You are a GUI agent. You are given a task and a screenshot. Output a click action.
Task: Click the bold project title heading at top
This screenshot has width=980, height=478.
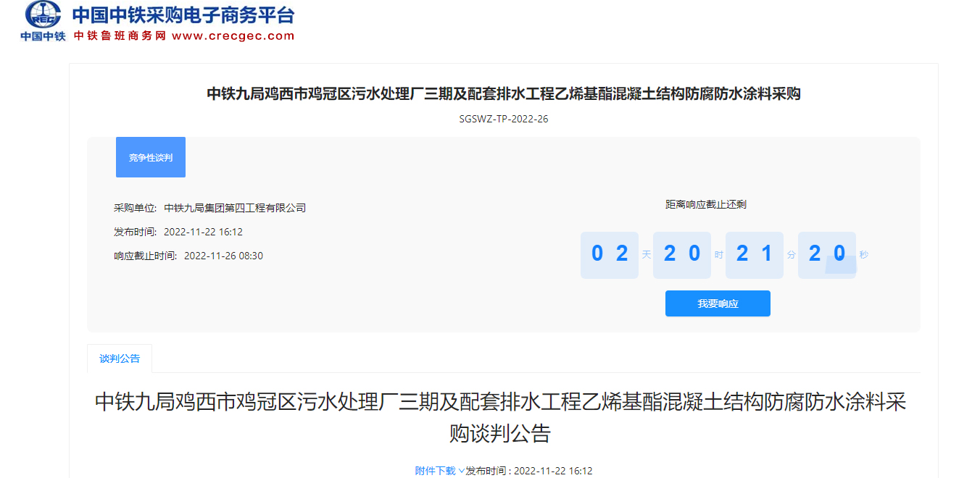504,93
